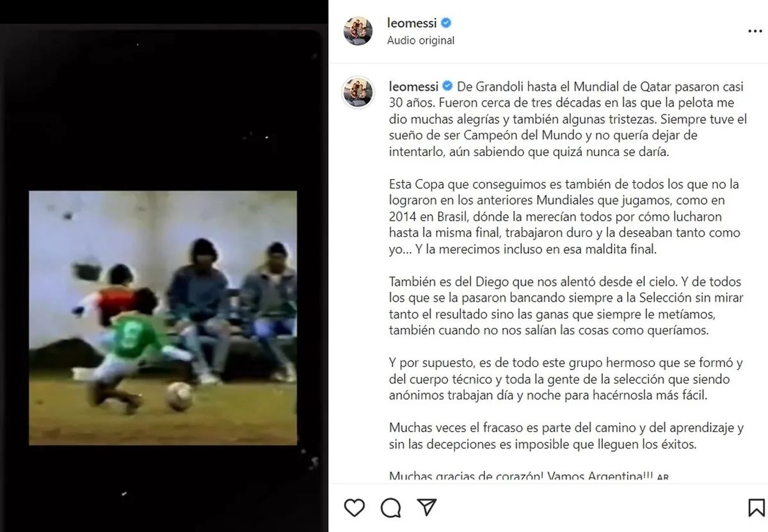Click the soccer ball in the video
Viewport: 768px width, 532px height.
click(x=179, y=396)
